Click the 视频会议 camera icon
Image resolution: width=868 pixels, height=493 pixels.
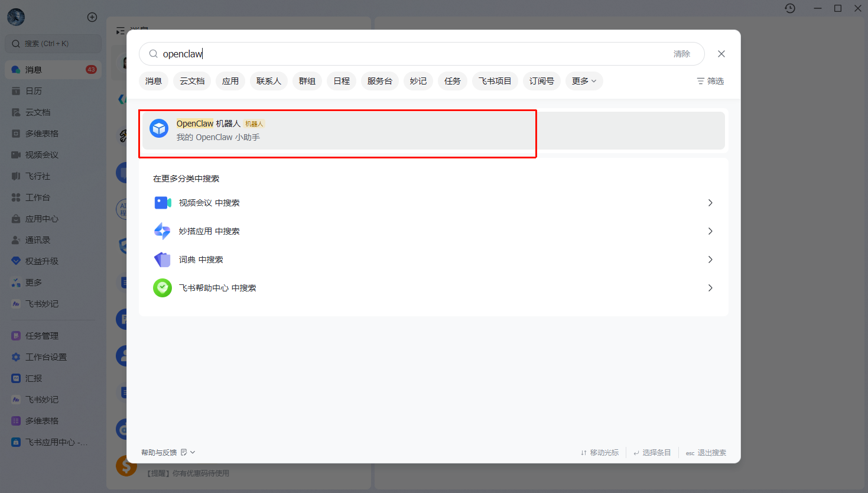pos(162,203)
